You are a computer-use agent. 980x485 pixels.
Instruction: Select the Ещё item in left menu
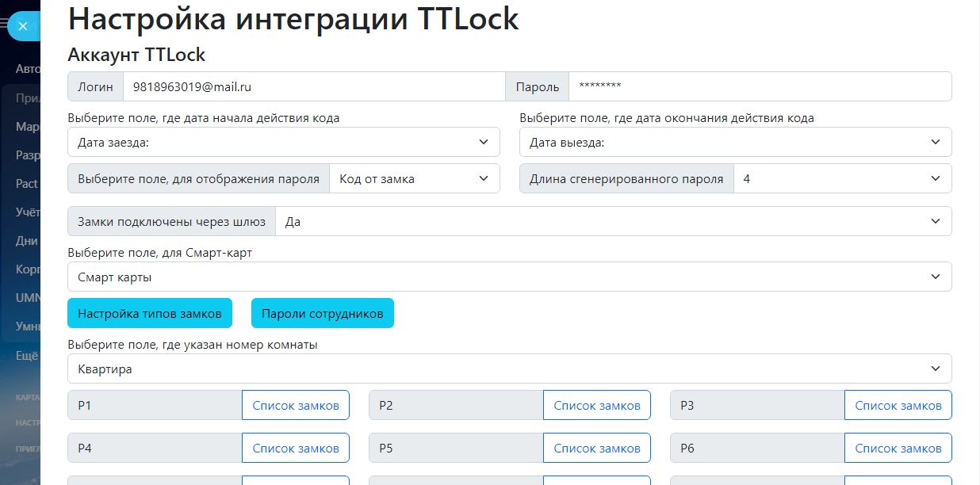pos(27,356)
